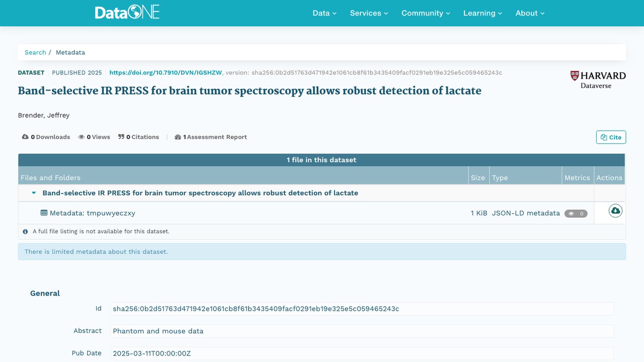Screen dimensions: 644x362
Task: Click the JSON-LD metadata type cell
Action: tap(526, 213)
